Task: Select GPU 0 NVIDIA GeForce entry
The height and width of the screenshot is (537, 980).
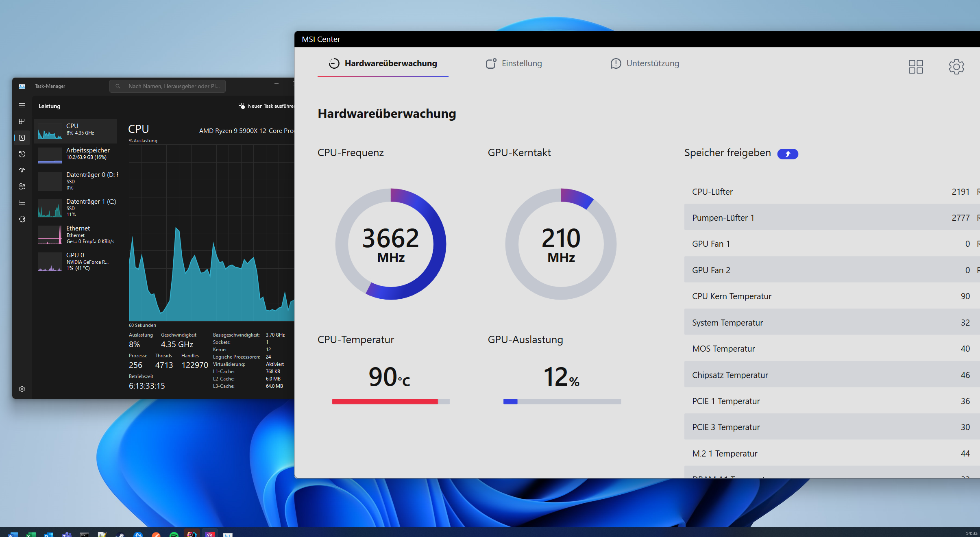Action: [x=76, y=261]
